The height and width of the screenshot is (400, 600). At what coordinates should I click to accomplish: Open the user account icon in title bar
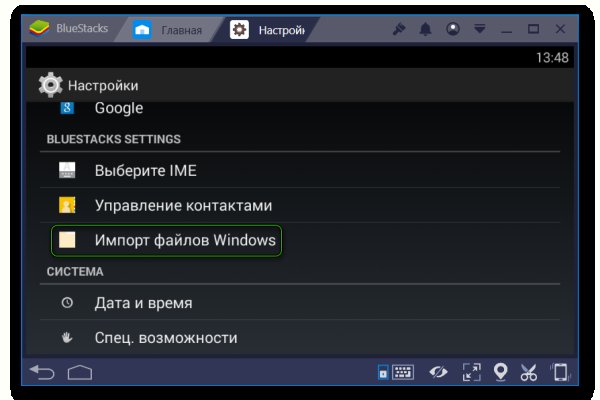pos(452,29)
